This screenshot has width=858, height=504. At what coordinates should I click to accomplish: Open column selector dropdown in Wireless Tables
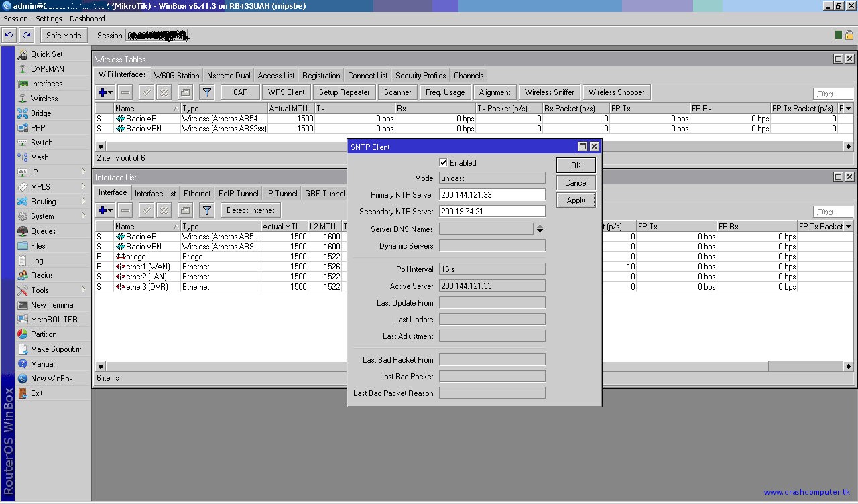[x=848, y=108]
